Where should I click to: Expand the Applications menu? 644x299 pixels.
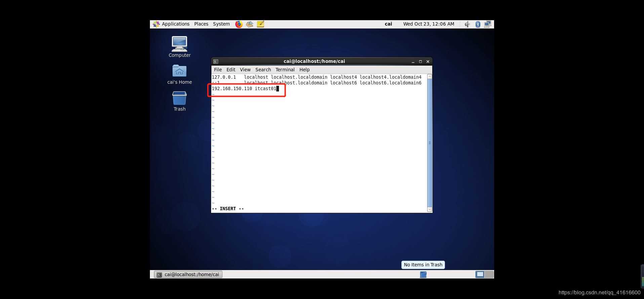(x=172, y=24)
